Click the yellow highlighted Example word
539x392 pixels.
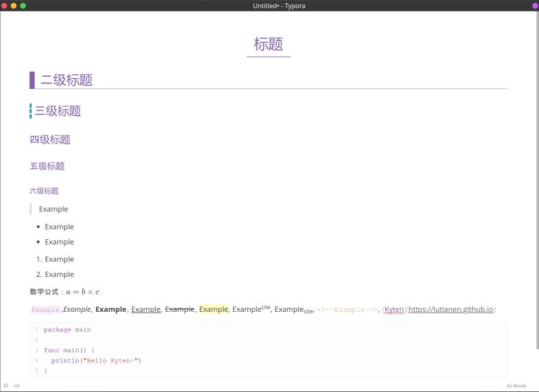point(214,309)
